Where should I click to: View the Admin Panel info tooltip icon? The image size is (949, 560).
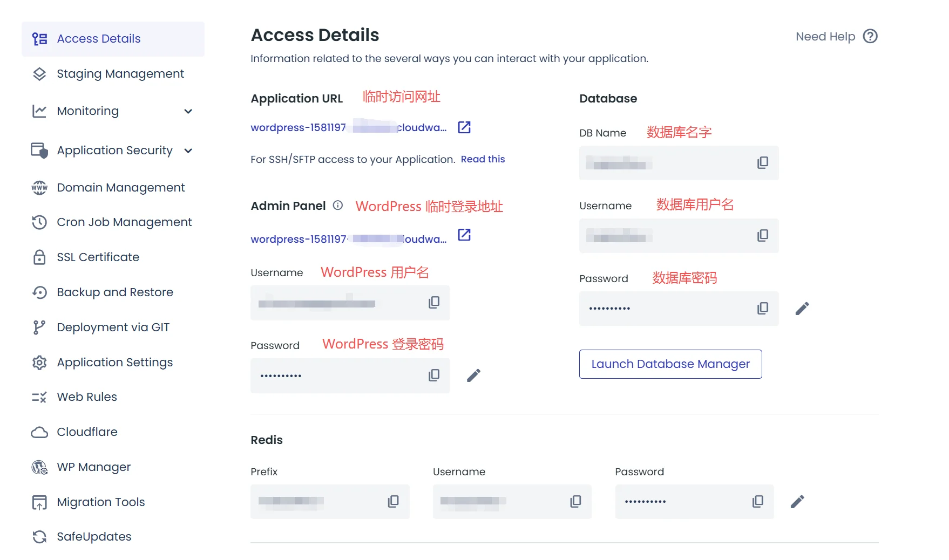337,206
